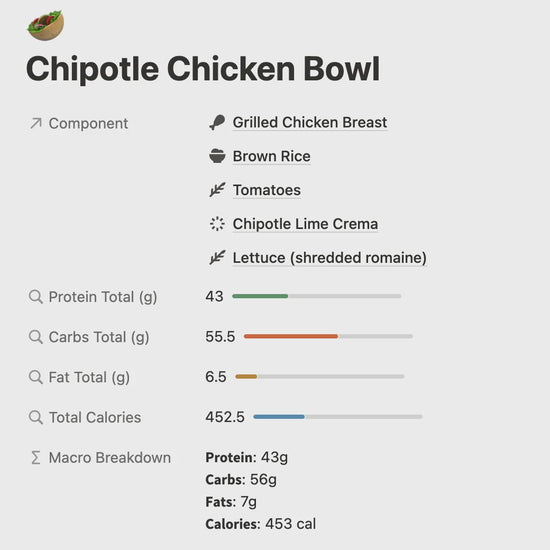
Task: Click the Chipotle Chicken Bowl page title
Action: pos(203,69)
